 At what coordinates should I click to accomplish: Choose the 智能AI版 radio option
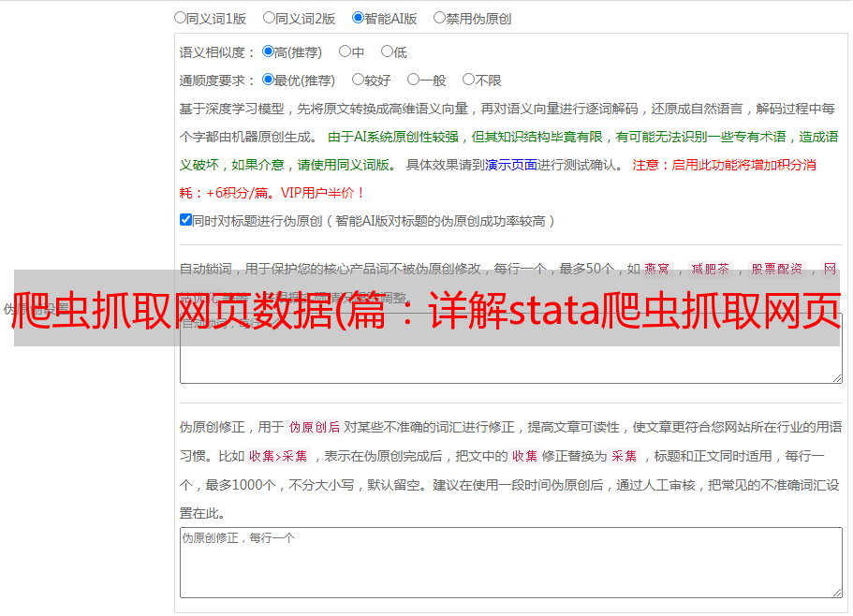click(x=358, y=18)
